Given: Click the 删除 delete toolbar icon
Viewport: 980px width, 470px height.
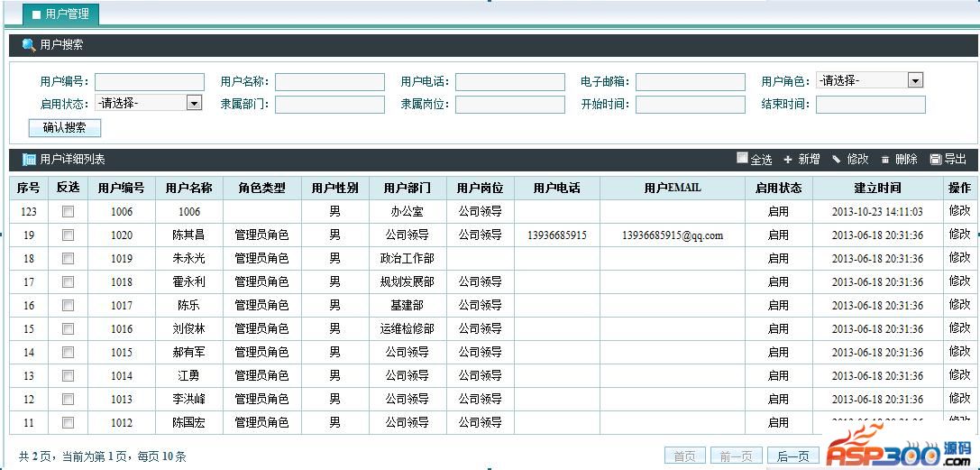Looking at the screenshot, I should tap(885, 160).
